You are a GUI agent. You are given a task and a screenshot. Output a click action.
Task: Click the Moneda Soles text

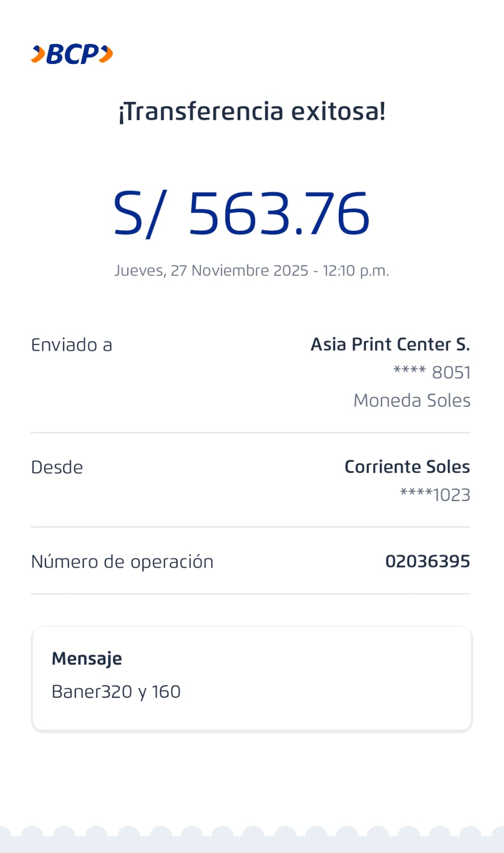point(412,400)
